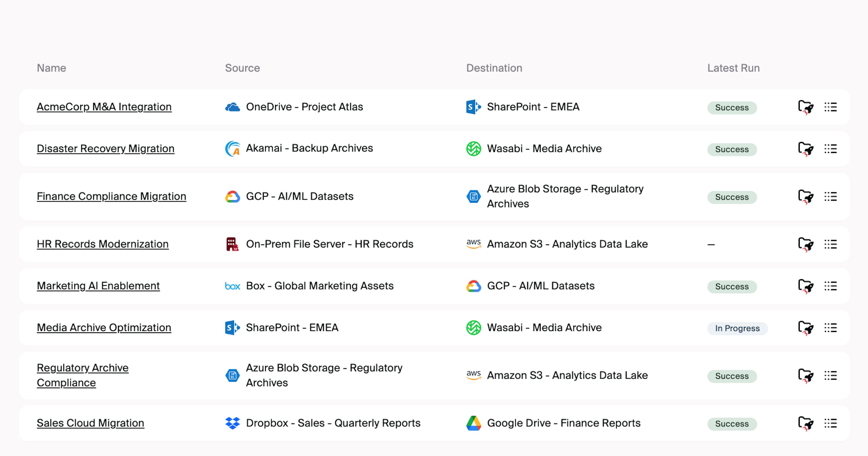Sort by Name column header
868x456 pixels.
tap(51, 68)
